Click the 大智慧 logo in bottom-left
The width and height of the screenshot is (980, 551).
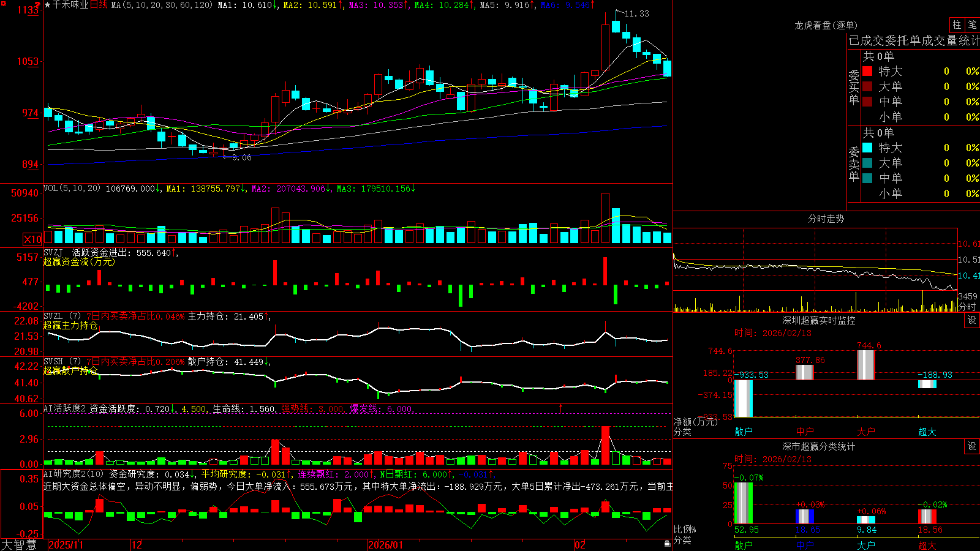19,545
